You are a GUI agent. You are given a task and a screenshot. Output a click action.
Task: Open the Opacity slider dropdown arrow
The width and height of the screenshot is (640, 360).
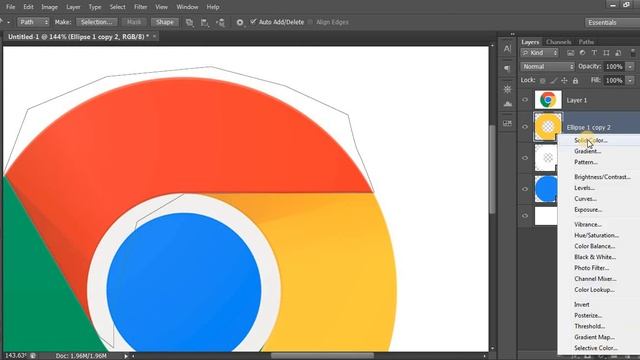(x=631, y=67)
